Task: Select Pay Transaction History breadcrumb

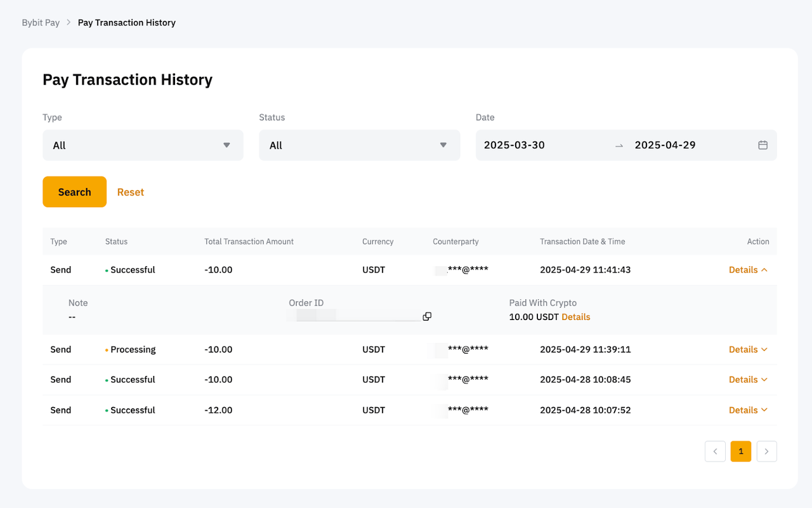Action: 126,23
